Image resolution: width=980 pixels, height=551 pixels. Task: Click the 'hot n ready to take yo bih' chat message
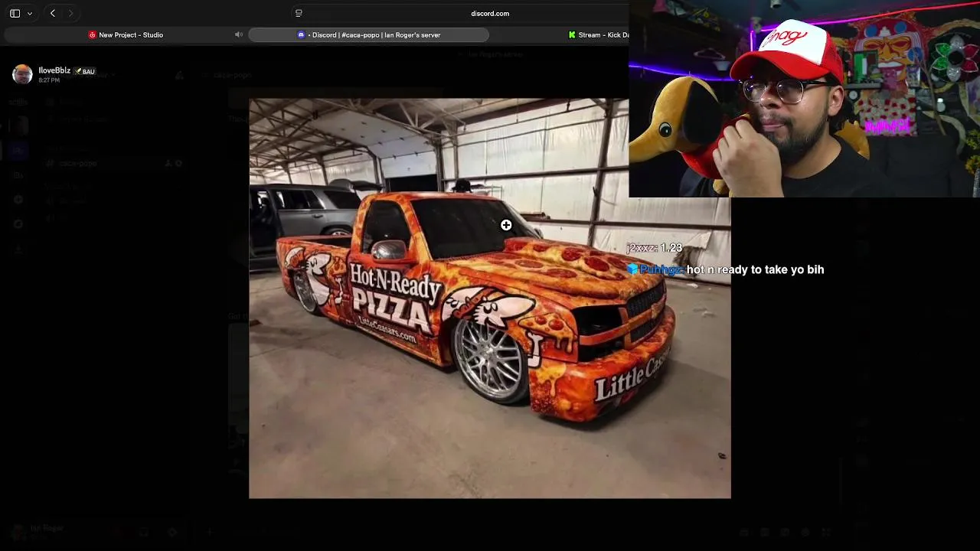(755, 269)
